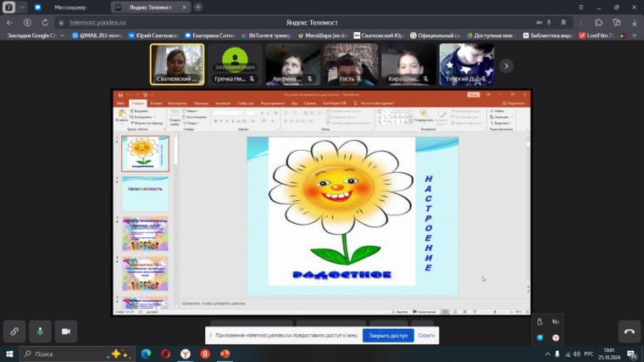Switch input language РУС in tray

coord(589,354)
